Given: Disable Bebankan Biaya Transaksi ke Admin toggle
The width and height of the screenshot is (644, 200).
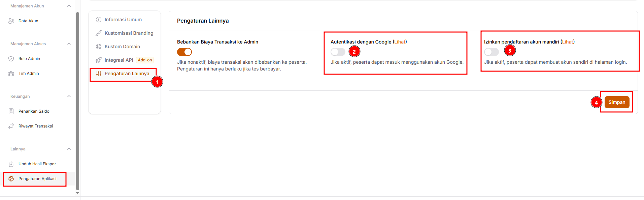Looking at the screenshot, I should [x=184, y=52].
